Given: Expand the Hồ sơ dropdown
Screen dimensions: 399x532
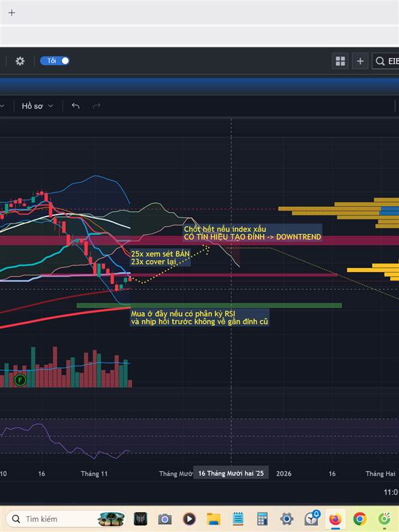Looking at the screenshot, I should [x=37, y=106].
